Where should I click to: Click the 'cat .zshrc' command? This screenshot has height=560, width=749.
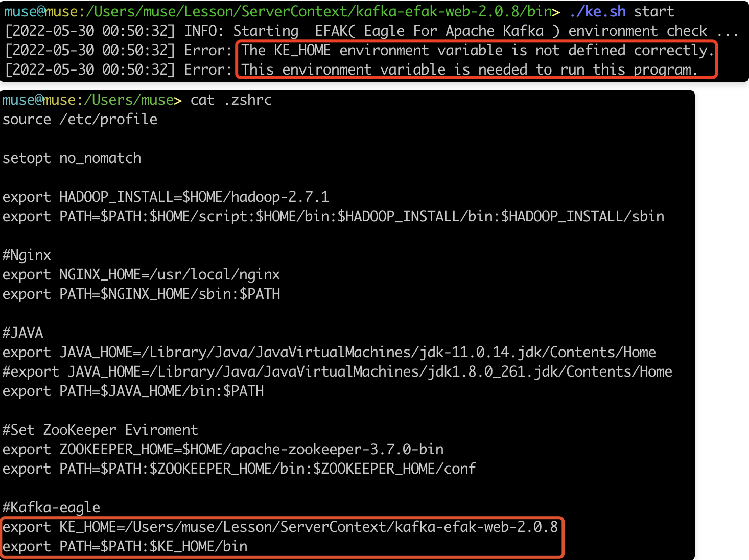231,100
